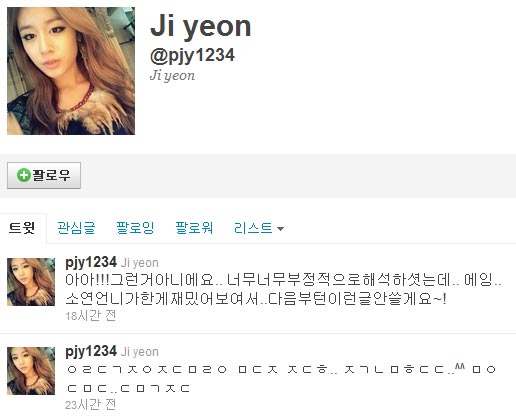
Task: Select the 트윗 tab
Action: pos(22,228)
